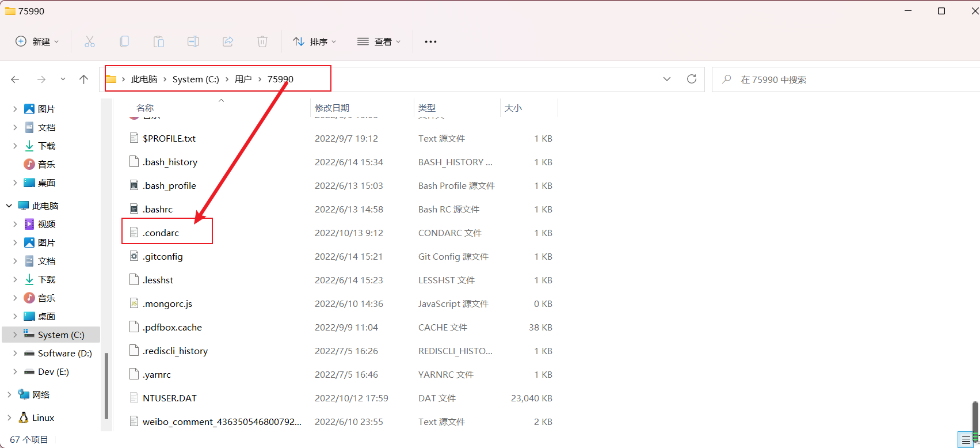Image resolution: width=980 pixels, height=448 pixels.
Task: Refresh the current folder view
Action: click(692, 79)
